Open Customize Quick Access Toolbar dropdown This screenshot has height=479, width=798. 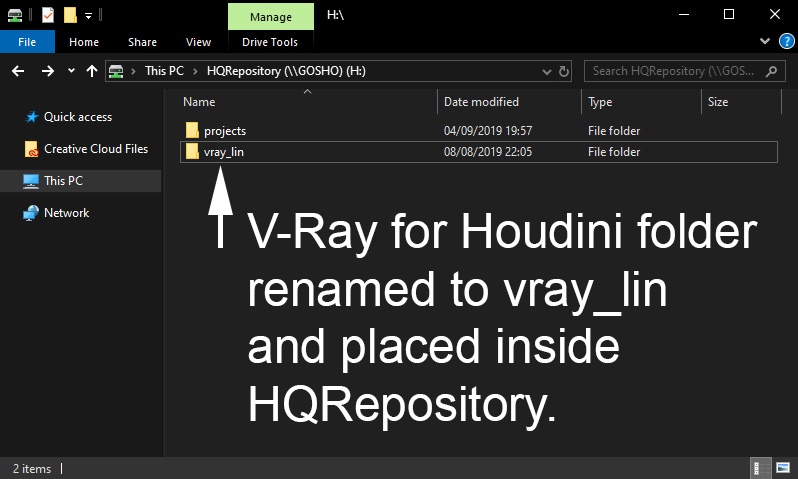89,16
